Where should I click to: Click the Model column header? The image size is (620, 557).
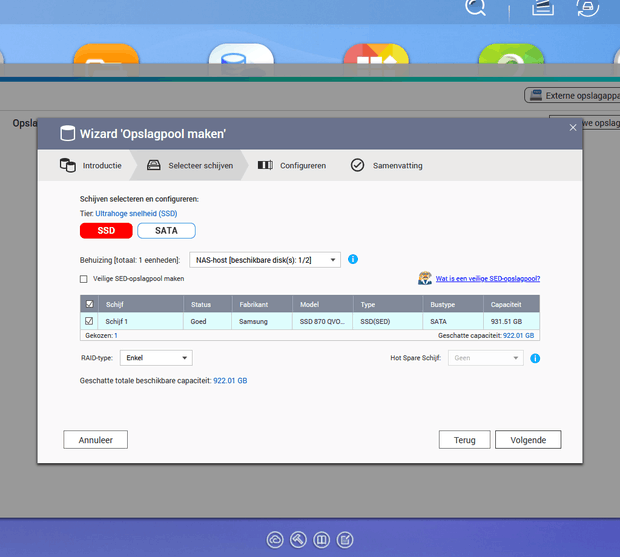click(323, 304)
